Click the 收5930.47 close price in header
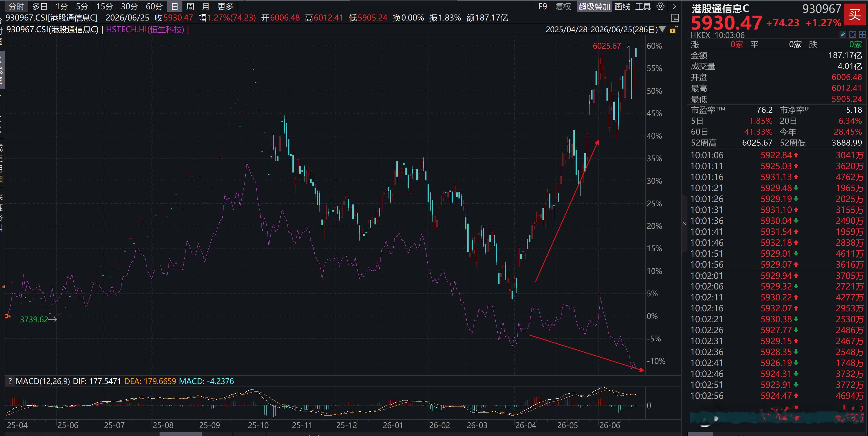 [174, 18]
